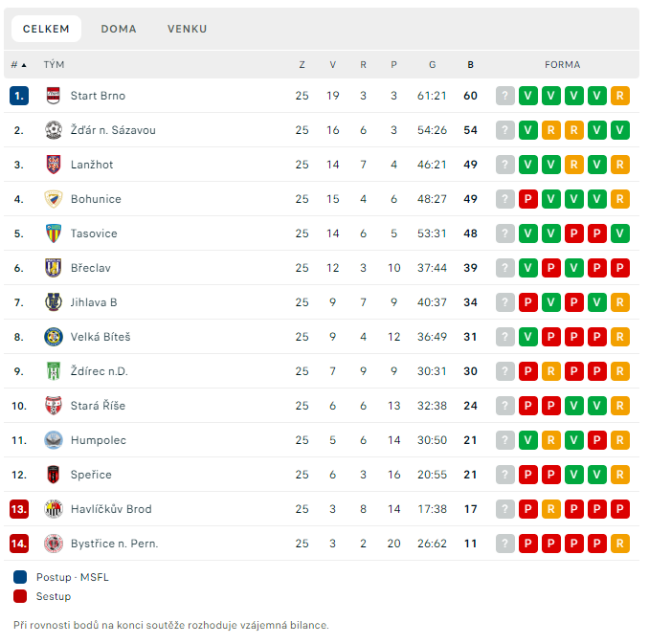This screenshot has height=644, width=649.
Task: Open the Bystřice n. Pern. team link
Action: tap(114, 544)
